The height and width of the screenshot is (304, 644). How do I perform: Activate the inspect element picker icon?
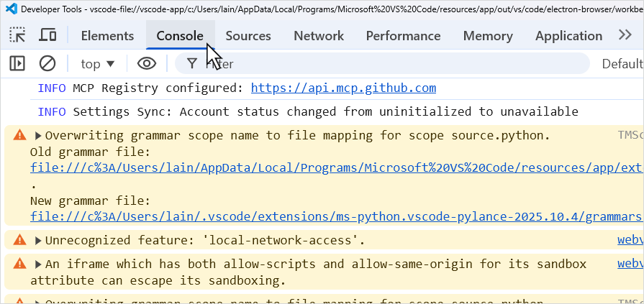18,35
